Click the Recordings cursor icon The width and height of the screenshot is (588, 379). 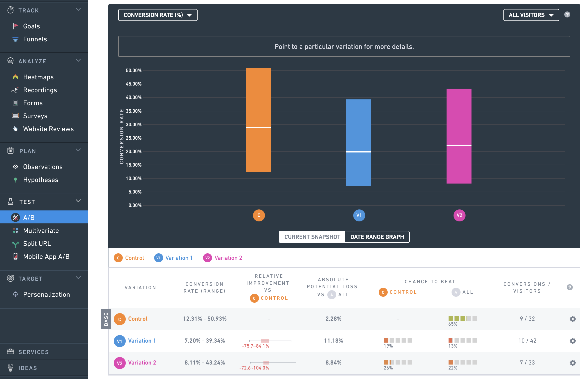point(15,90)
